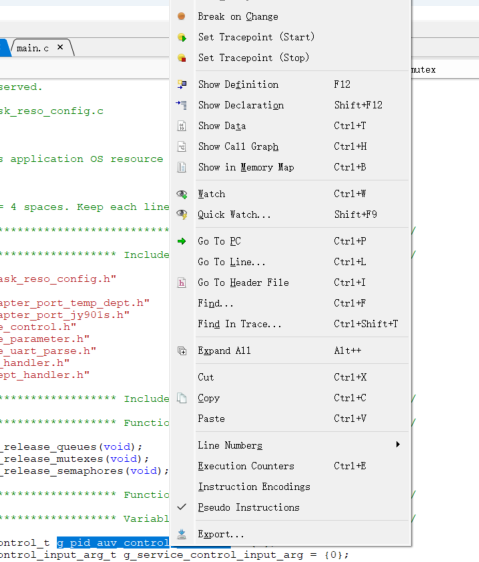Click the Show Definition icon
Screen dimensions: 479x562
pos(182,85)
